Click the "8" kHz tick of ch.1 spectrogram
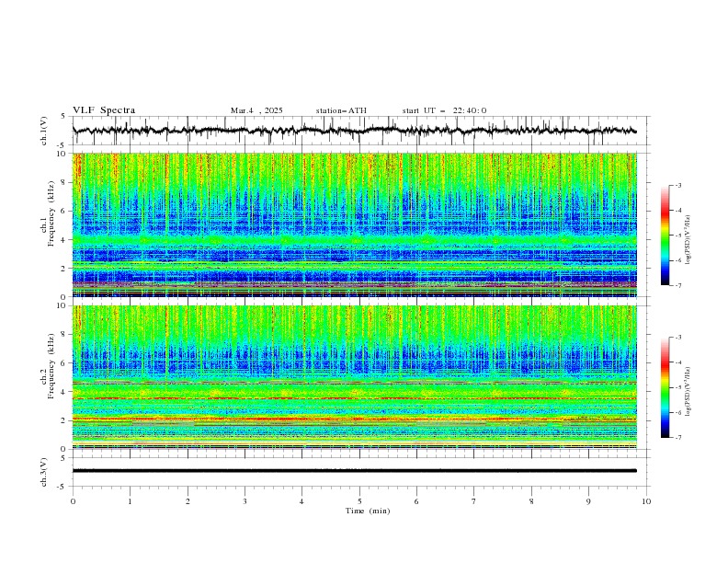728x563 pixels. 65,182
